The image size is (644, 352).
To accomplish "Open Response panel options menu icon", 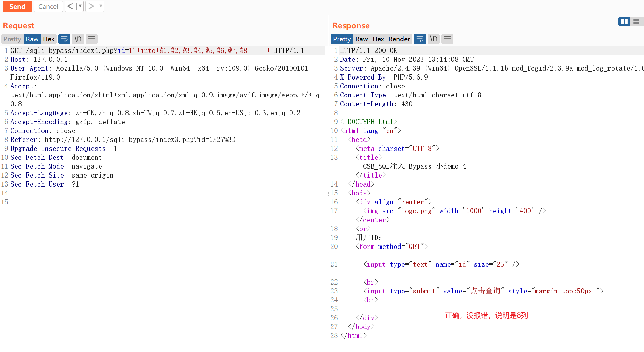I will [x=447, y=39].
